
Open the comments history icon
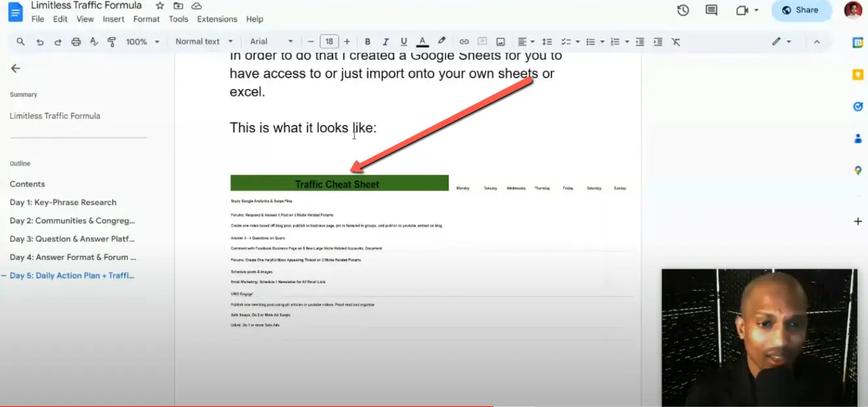[712, 10]
